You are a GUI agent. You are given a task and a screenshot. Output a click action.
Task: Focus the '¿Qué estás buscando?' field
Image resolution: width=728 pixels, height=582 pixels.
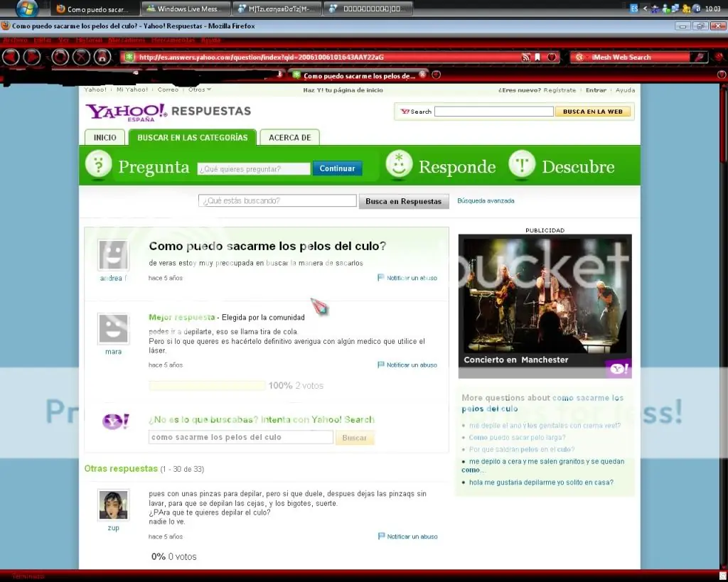(277, 200)
